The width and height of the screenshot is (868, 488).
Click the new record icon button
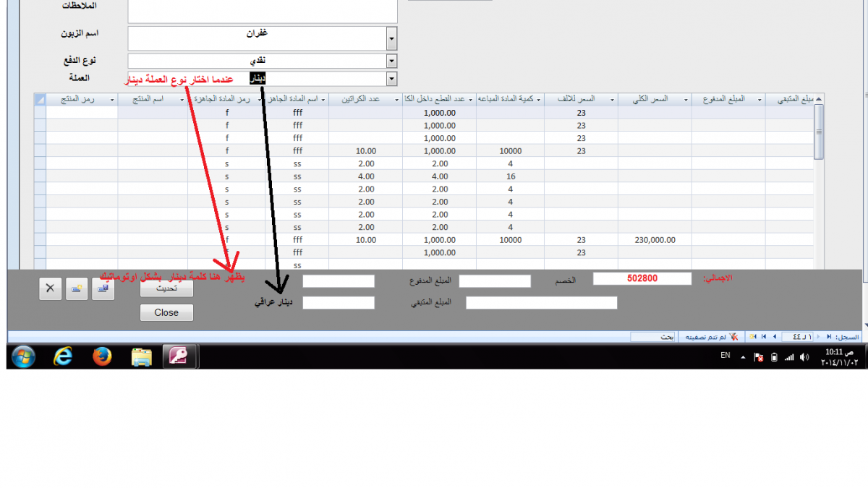(77, 288)
